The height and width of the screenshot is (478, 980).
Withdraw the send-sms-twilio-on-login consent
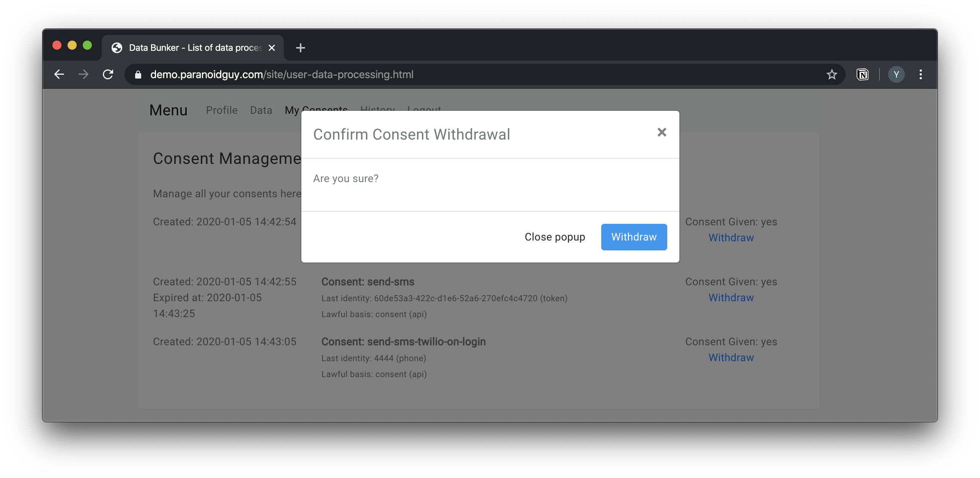(731, 357)
